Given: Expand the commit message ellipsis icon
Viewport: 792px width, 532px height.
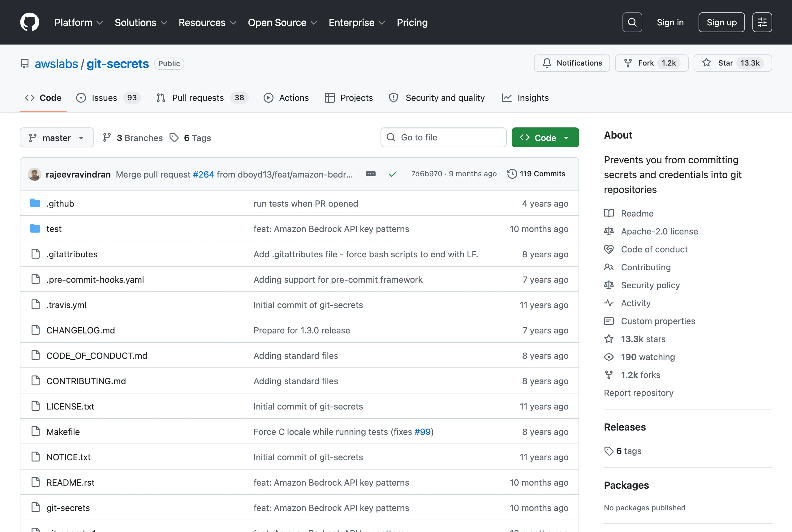Looking at the screenshot, I should click(x=371, y=174).
